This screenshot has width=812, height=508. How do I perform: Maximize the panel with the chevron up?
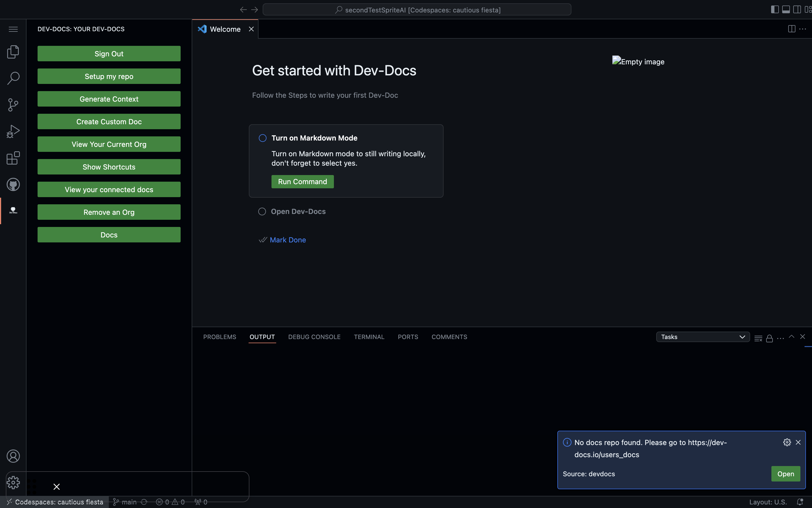coord(791,337)
